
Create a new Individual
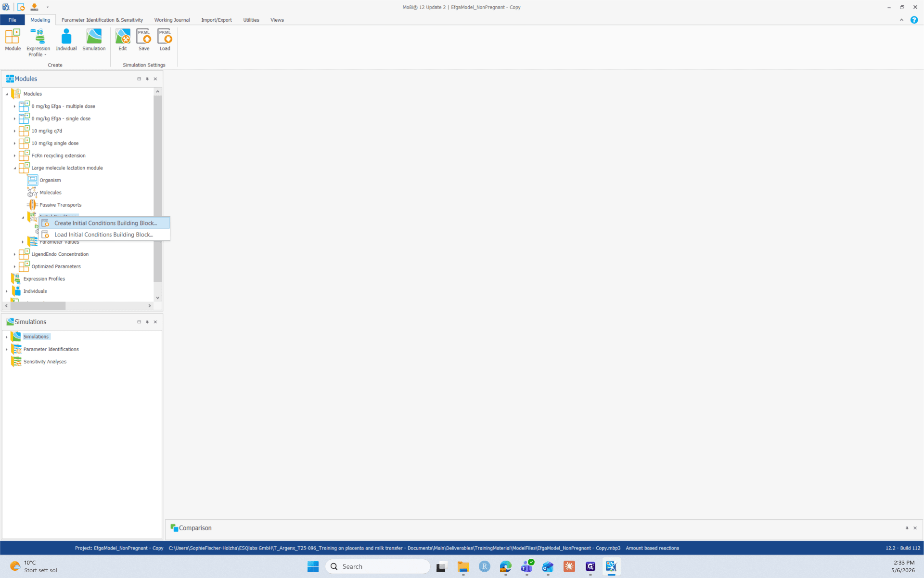point(66,39)
